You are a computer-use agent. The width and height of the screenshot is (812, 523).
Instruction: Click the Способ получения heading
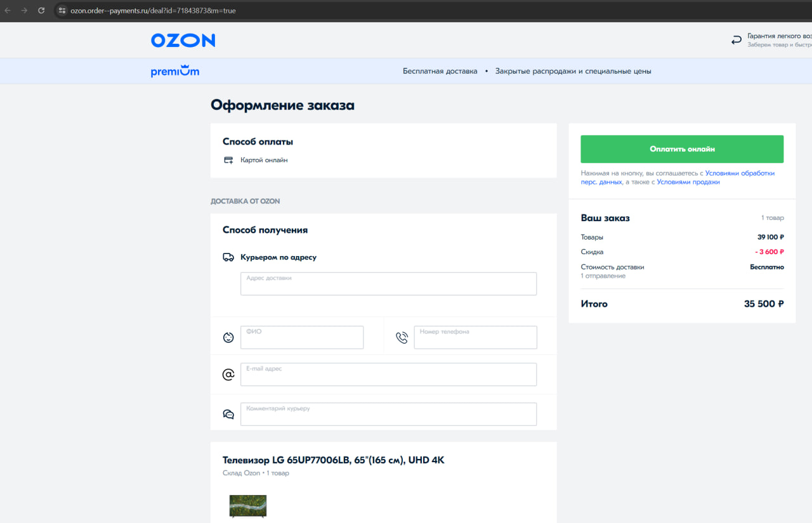coord(265,230)
